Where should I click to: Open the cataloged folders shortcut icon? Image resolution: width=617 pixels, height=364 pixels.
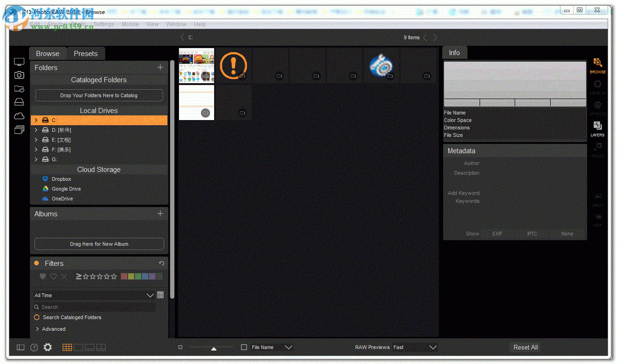click(19, 88)
